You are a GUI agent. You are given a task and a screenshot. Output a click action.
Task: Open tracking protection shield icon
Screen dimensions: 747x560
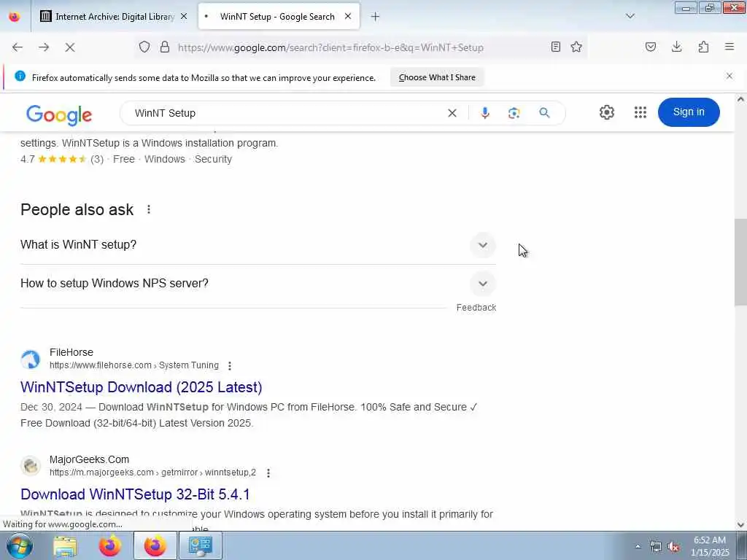144,47
